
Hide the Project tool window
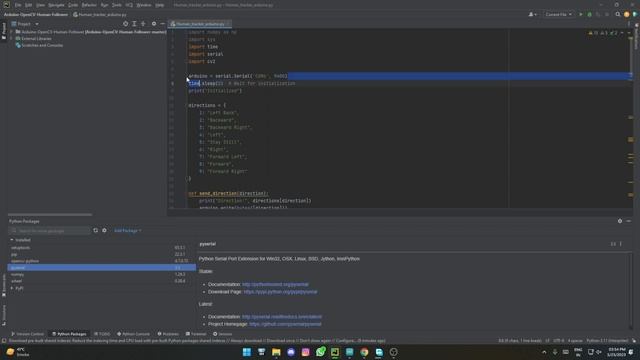tap(162, 24)
